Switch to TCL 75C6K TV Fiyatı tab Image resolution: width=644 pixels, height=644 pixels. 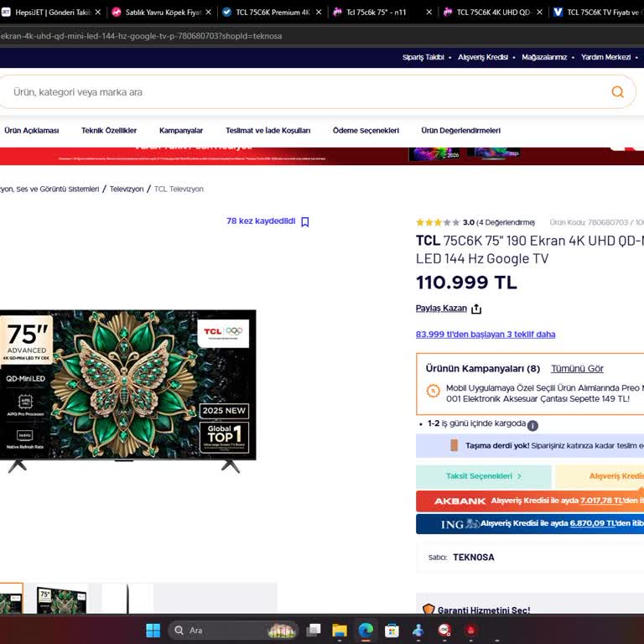[x=598, y=13]
